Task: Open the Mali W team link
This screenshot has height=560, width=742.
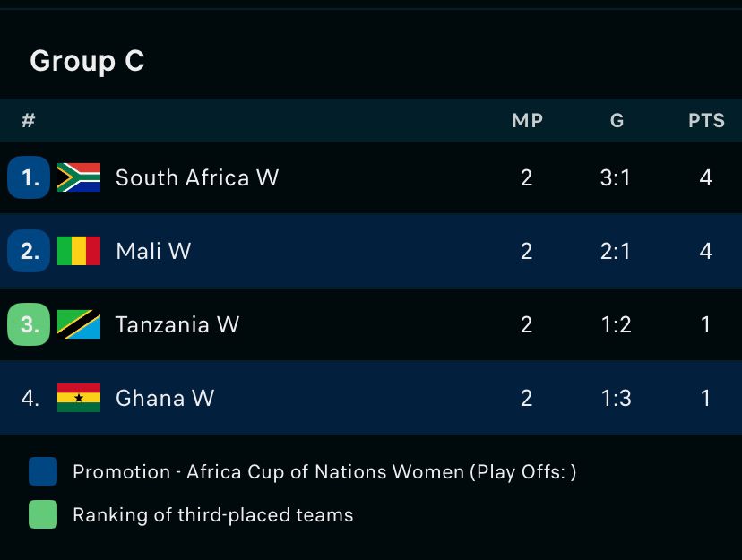Action: click(x=153, y=251)
